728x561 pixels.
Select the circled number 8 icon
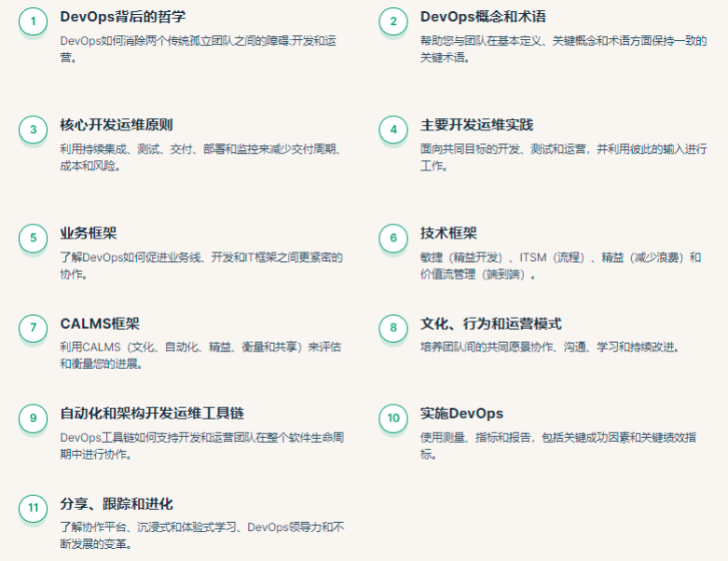pos(393,328)
